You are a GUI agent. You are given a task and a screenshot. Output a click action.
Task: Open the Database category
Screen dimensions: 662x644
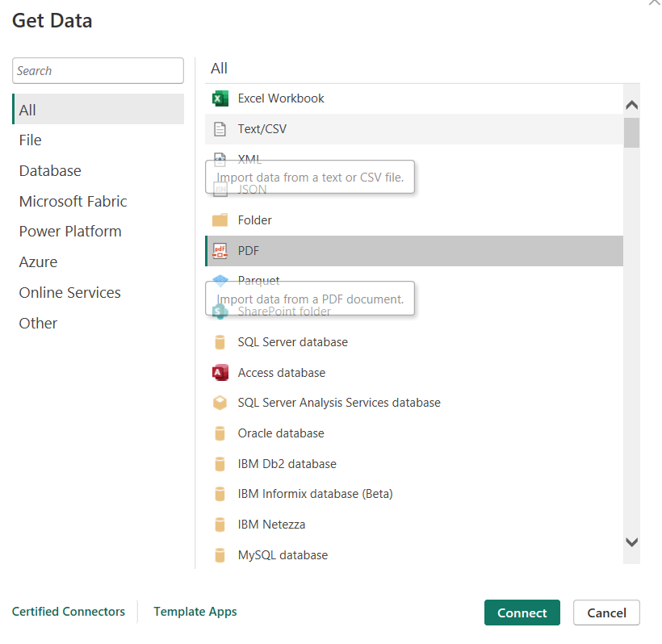point(50,171)
